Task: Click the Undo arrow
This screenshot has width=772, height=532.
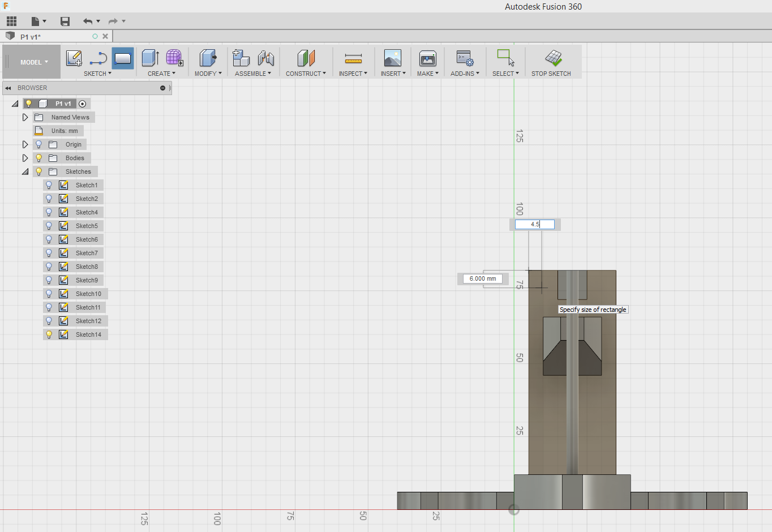Action: [x=88, y=22]
